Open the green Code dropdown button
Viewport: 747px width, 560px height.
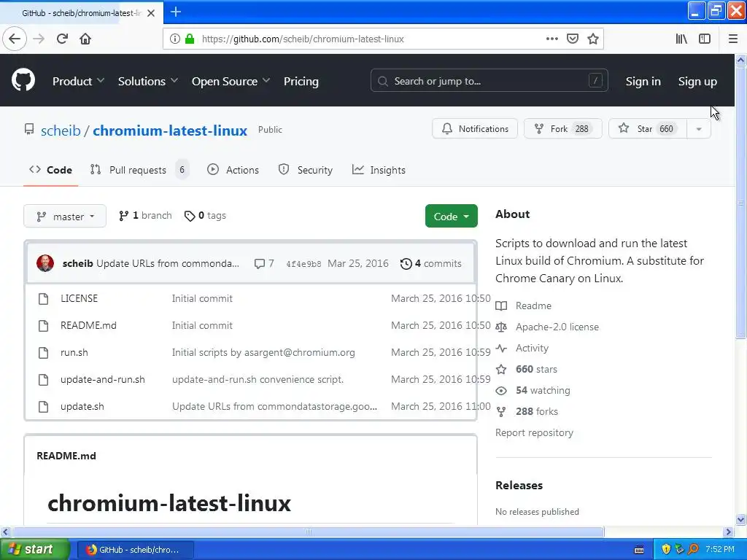451,216
